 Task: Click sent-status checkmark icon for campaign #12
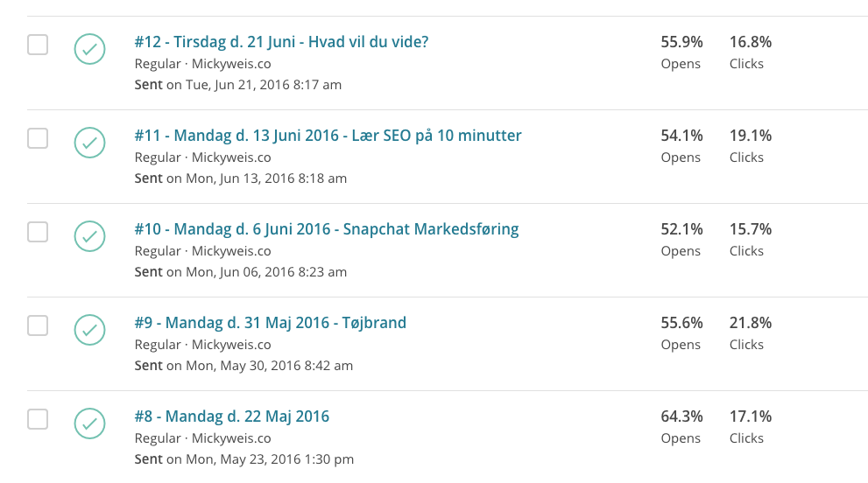click(89, 49)
